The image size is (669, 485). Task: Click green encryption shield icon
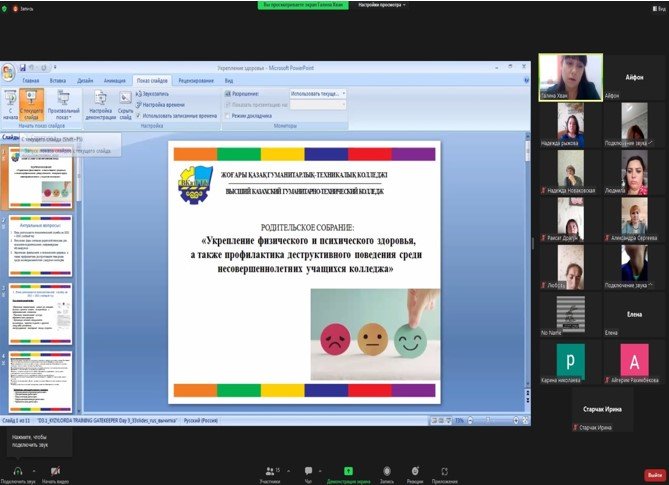[4, 8]
